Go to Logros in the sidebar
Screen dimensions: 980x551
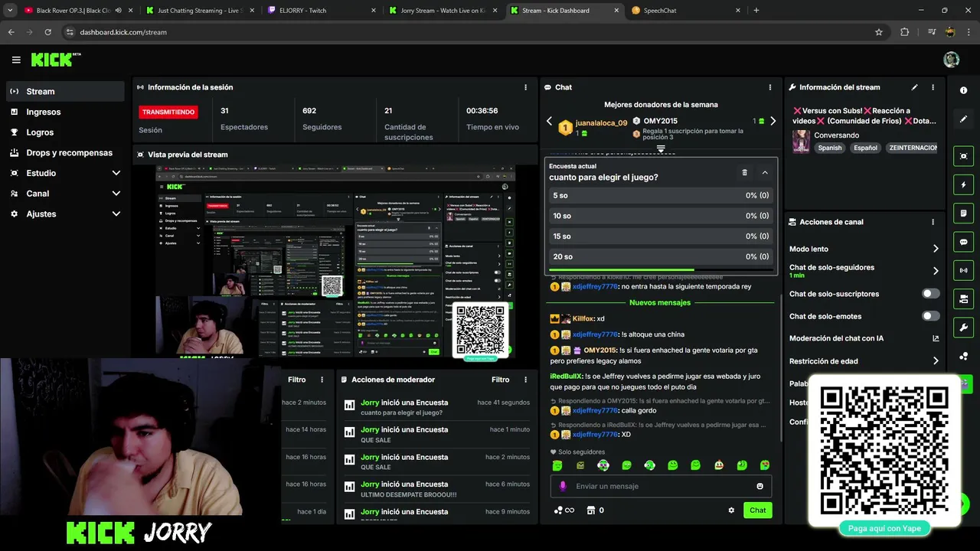click(x=65, y=132)
